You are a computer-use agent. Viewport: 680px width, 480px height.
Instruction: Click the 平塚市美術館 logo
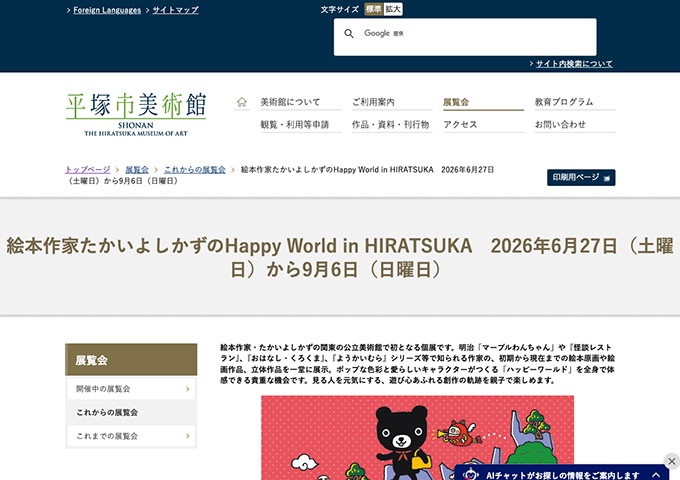tap(136, 114)
